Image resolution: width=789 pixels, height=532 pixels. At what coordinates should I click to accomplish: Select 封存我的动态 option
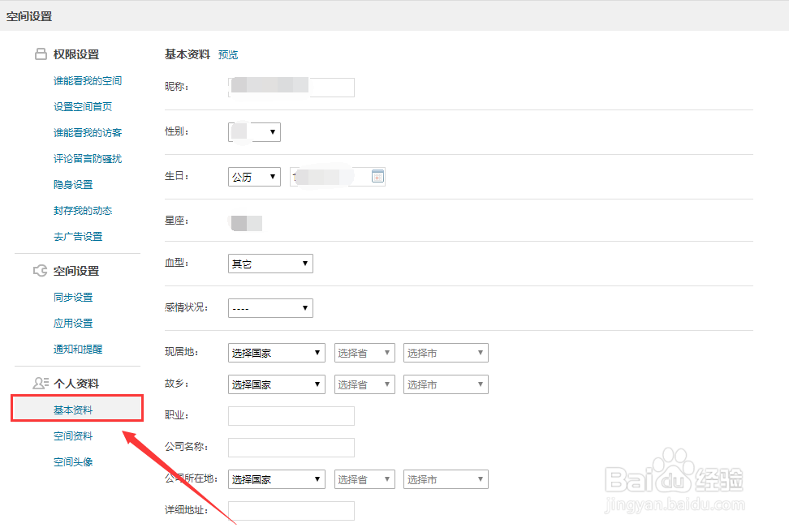(x=83, y=211)
